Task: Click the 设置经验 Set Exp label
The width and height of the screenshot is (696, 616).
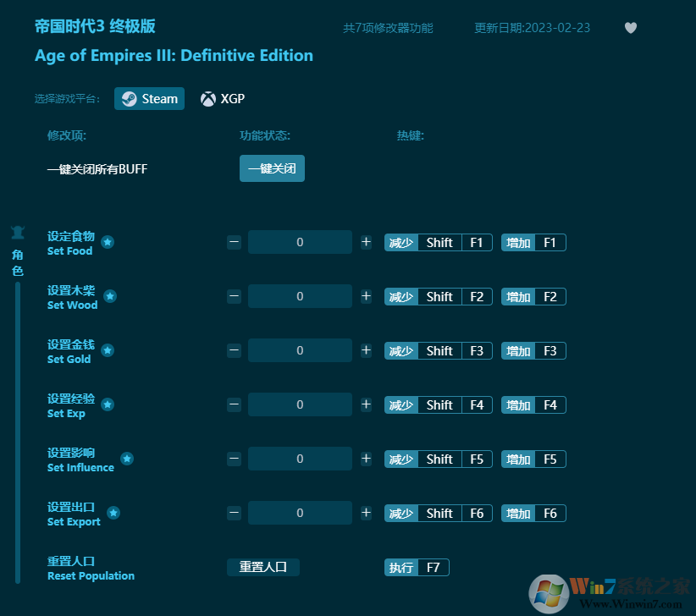Action: [71, 405]
